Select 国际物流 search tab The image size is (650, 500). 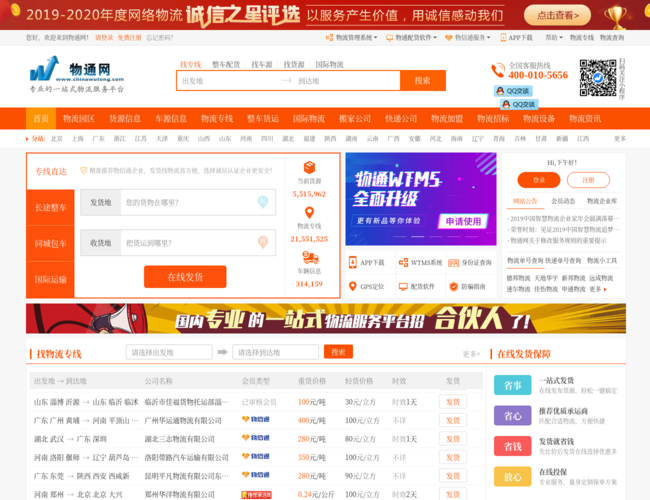click(329, 64)
